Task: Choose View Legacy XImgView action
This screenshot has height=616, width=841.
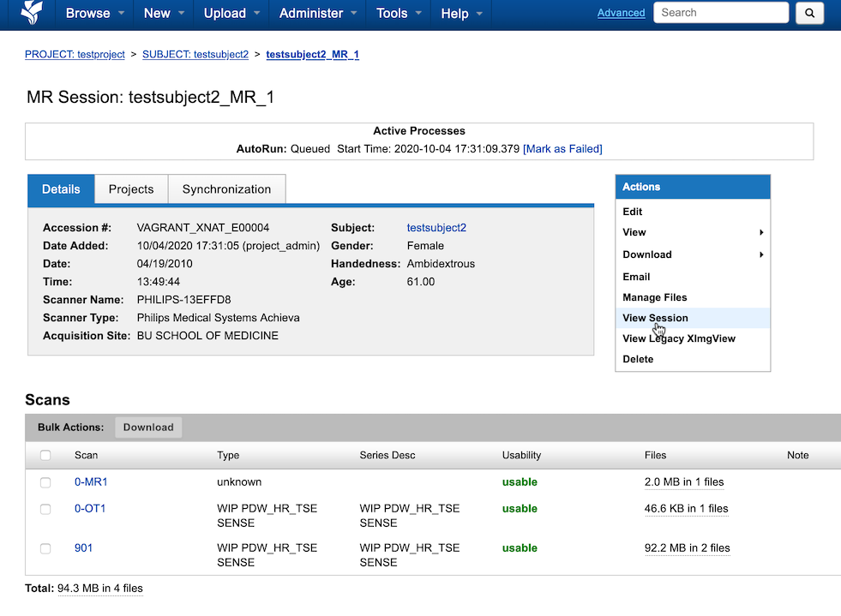Action: click(x=679, y=338)
